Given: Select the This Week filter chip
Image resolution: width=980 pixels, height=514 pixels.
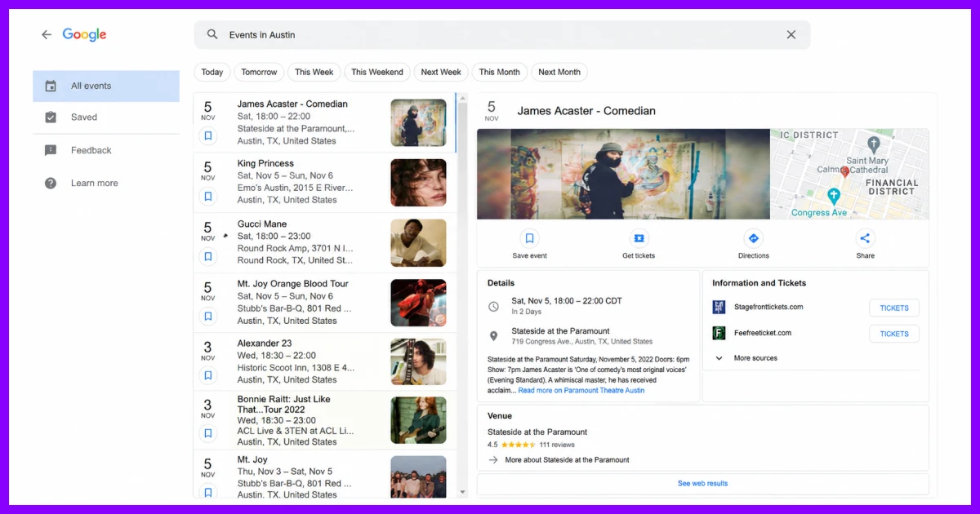Looking at the screenshot, I should (x=314, y=72).
